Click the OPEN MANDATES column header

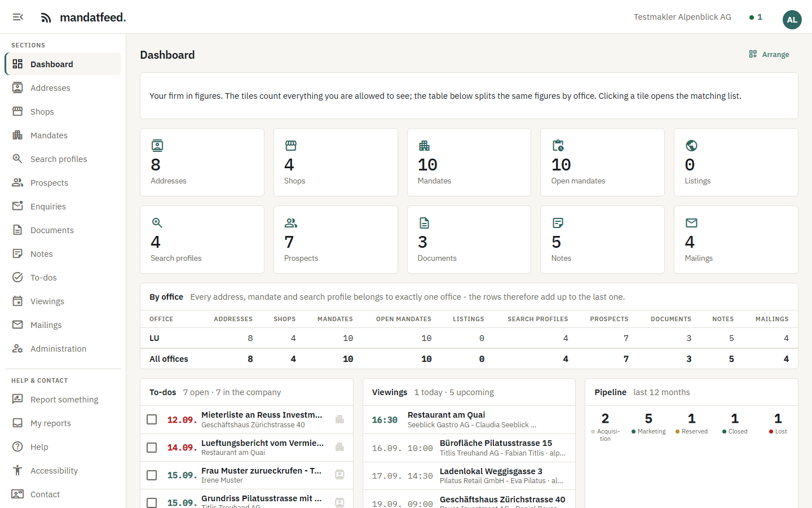tap(404, 319)
